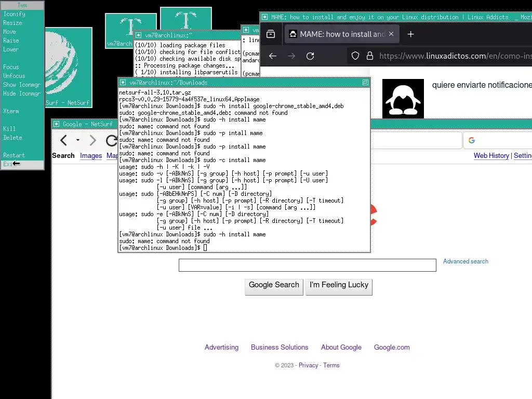The height and width of the screenshot is (399, 532).
Task: Open Business Solutions link
Action: 280,347
